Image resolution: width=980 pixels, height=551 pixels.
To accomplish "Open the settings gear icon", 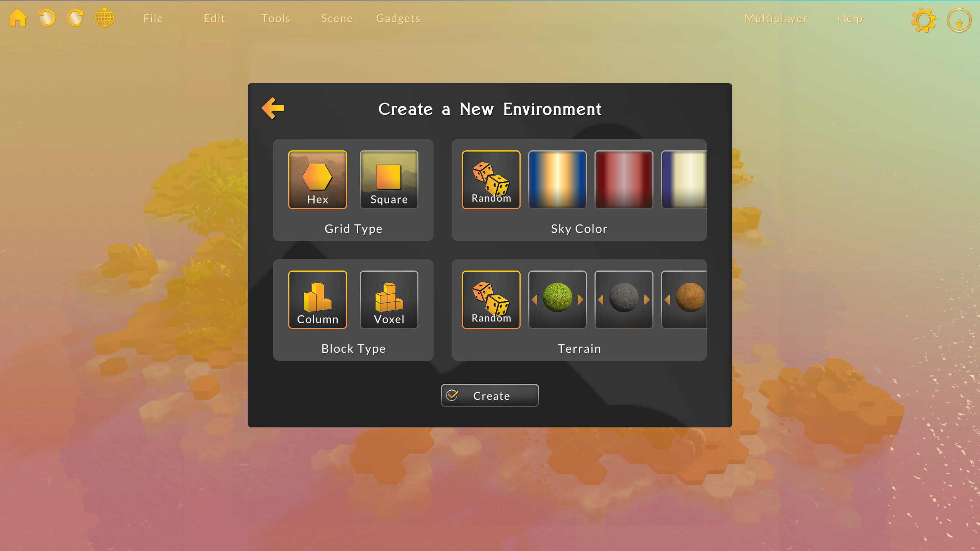I will (923, 20).
